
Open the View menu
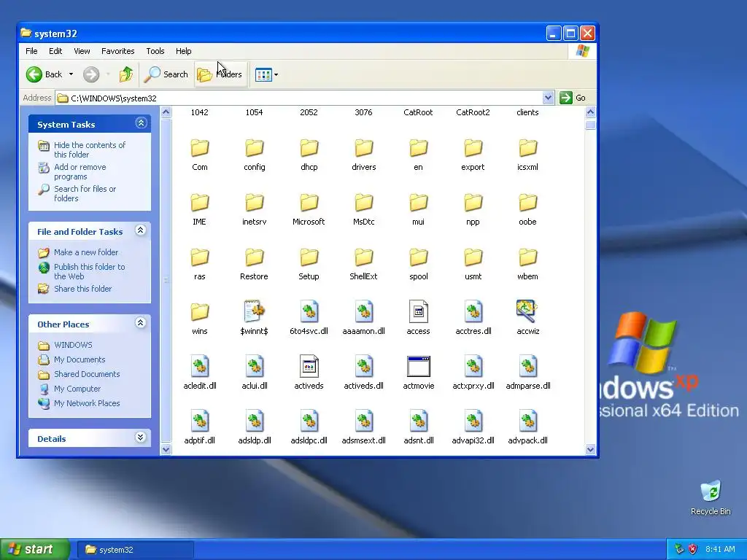tap(82, 51)
